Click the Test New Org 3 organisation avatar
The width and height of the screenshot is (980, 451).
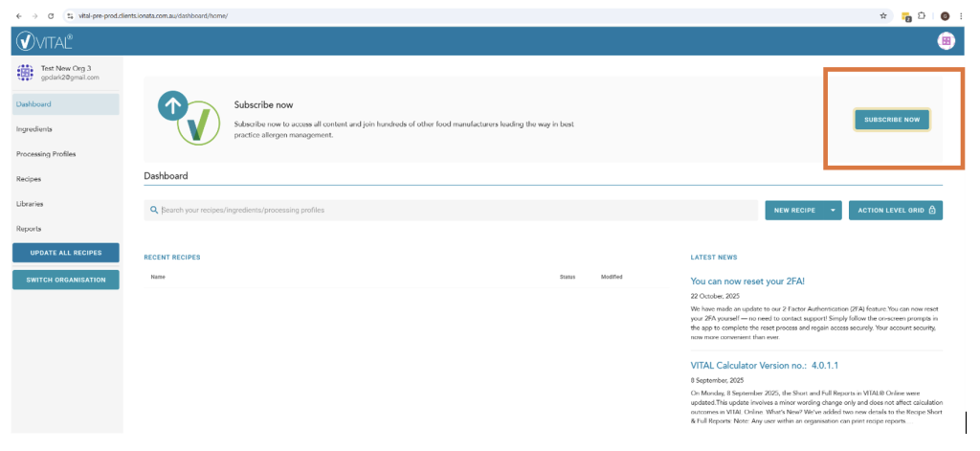pyautogui.click(x=26, y=73)
